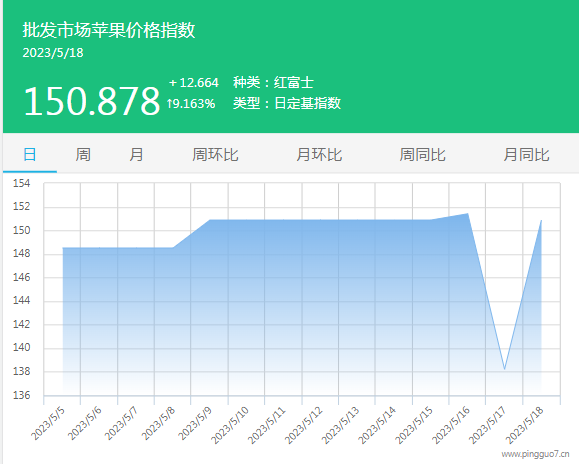Open the 月 monthly tab
This screenshot has width=579, height=464.
click(x=136, y=154)
